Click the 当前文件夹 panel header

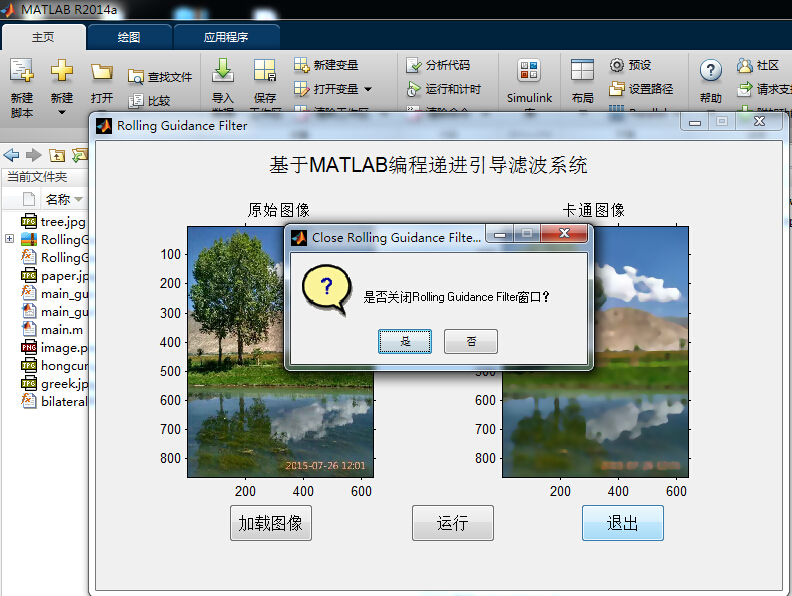tap(37, 177)
